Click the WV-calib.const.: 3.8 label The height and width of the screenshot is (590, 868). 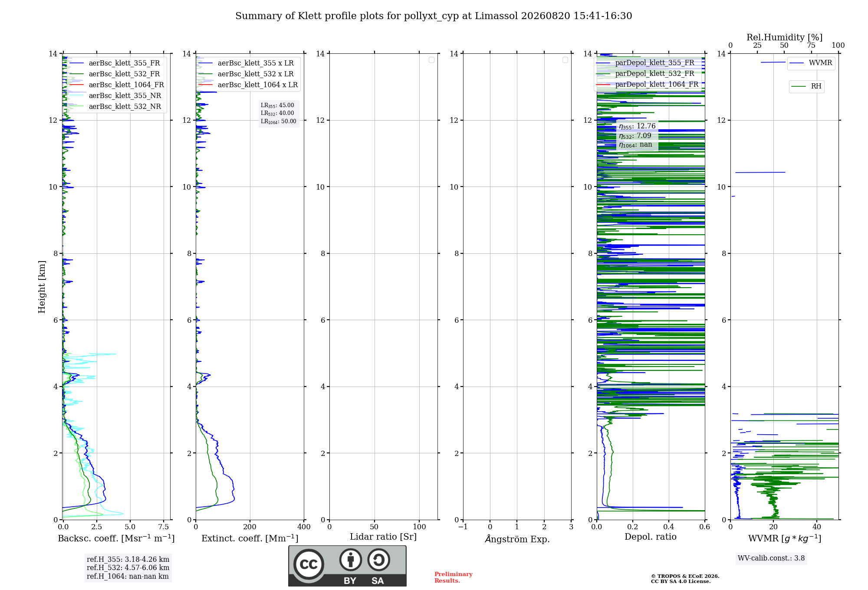[771, 558]
